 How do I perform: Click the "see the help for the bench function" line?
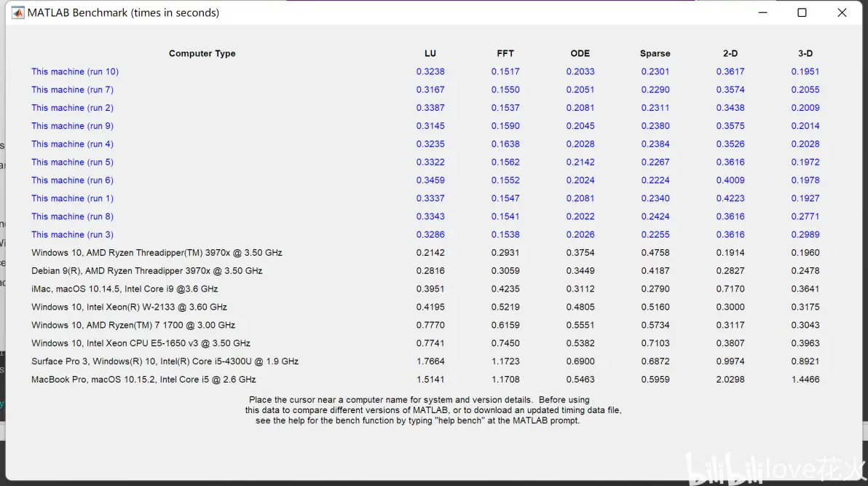[x=417, y=420]
